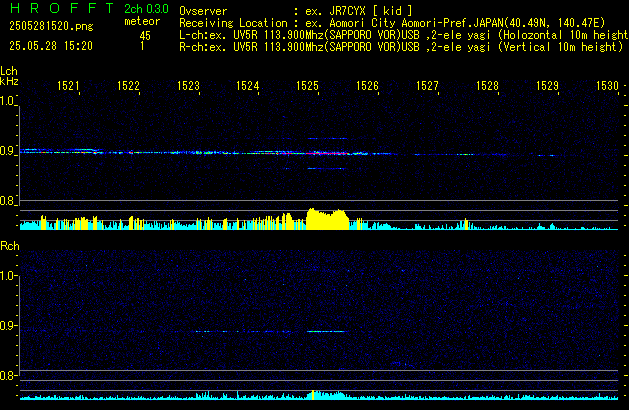Click the version label 2ch 0.3.0
The width and height of the screenshot is (629, 410).
pyautogui.click(x=146, y=9)
